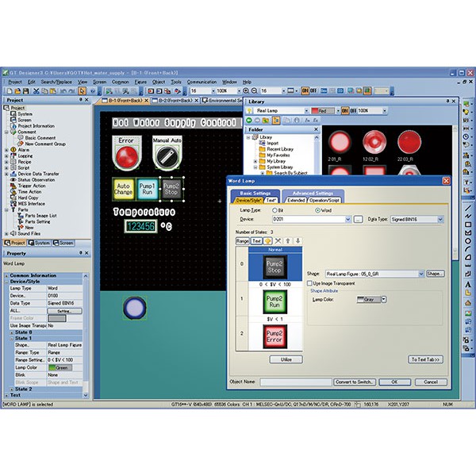The width and height of the screenshot is (476, 476).
Task: Click the Object Name input field
Action: [296, 382]
